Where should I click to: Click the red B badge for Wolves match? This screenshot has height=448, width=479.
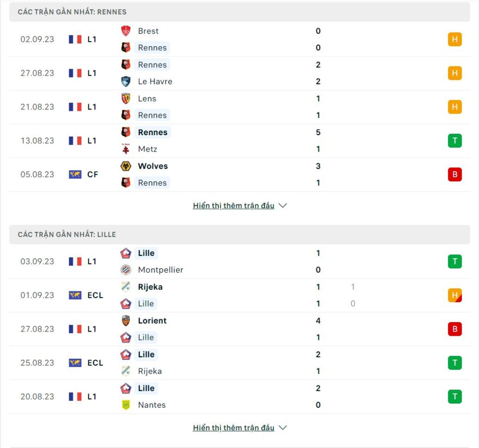click(x=455, y=174)
